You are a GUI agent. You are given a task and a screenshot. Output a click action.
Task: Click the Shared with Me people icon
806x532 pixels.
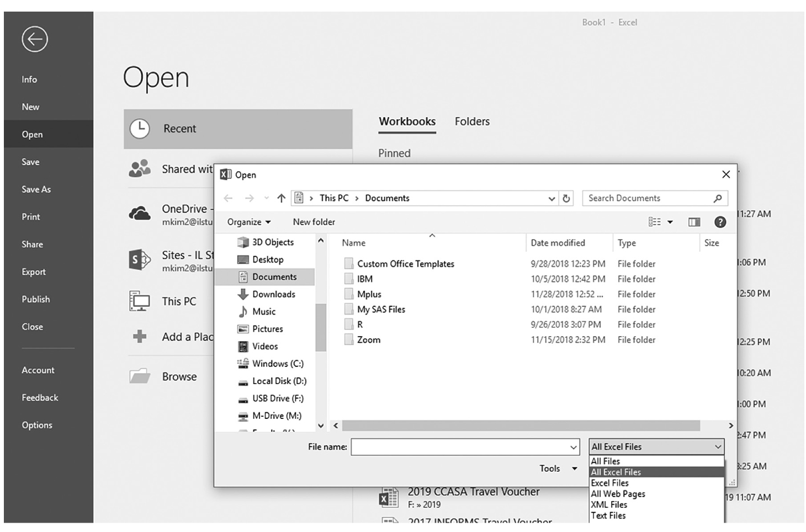(x=140, y=168)
